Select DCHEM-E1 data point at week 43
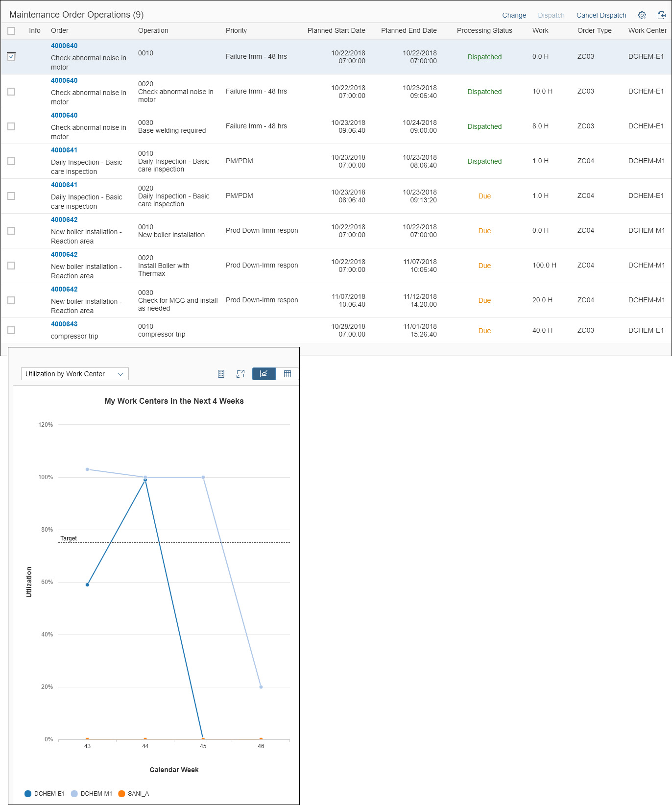The height and width of the screenshot is (805, 672). tap(87, 585)
